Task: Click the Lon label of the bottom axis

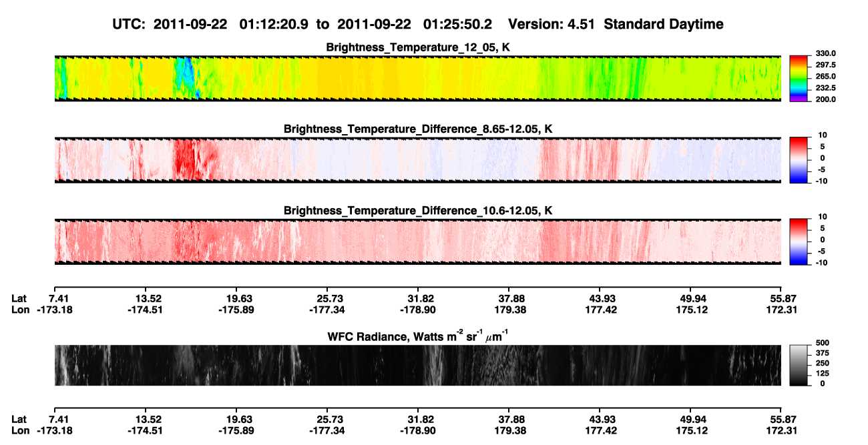Action: pos(21,430)
